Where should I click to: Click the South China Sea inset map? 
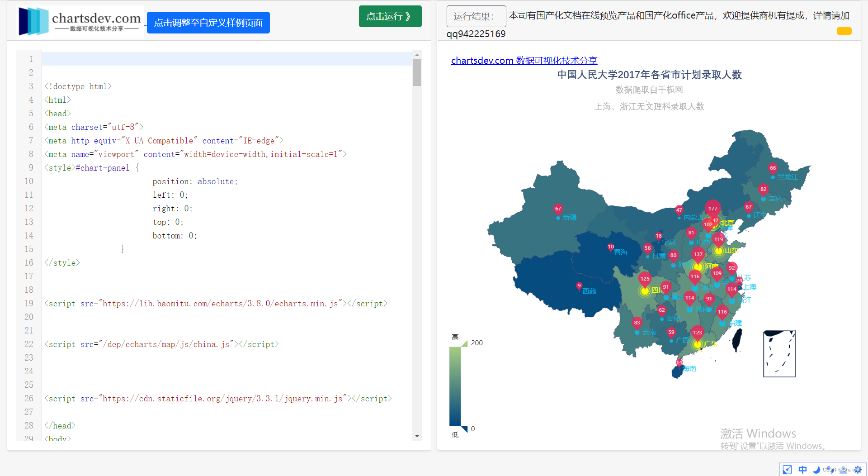click(x=779, y=354)
